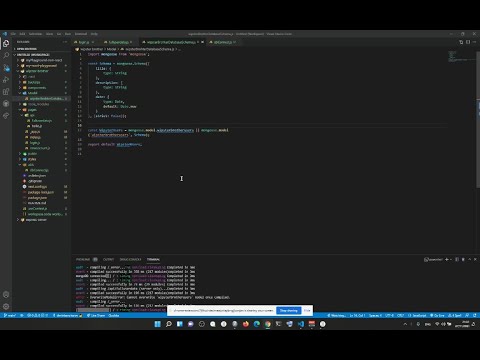The image size is (480, 360).
Task: Click the git branch indicator in the status bar
Action: tap(10, 315)
